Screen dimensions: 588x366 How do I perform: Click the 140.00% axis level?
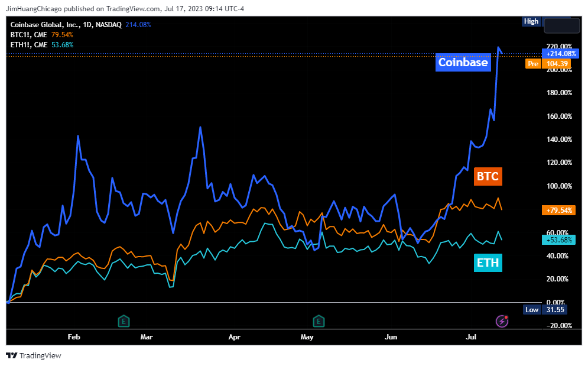point(559,140)
